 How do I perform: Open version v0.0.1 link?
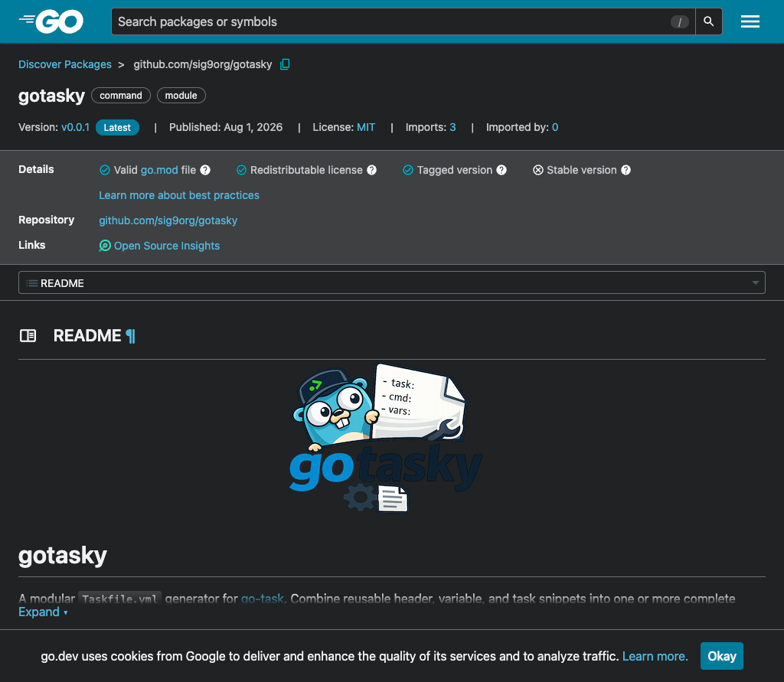(x=76, y=127)
